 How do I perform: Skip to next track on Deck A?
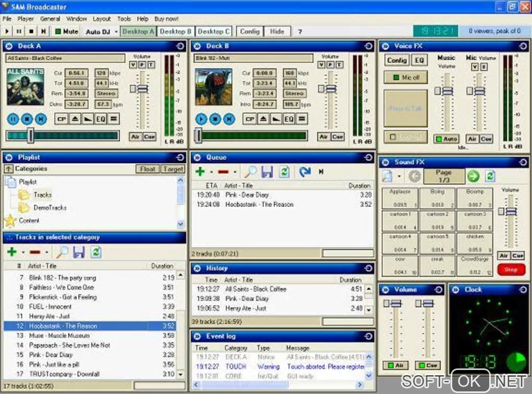click(41, 119)
